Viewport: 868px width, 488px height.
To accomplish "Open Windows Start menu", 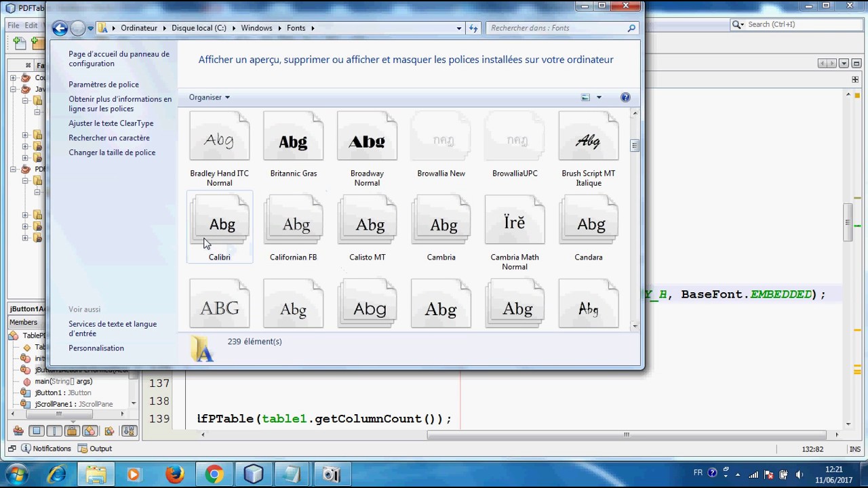I will click(x=16, y=474).
